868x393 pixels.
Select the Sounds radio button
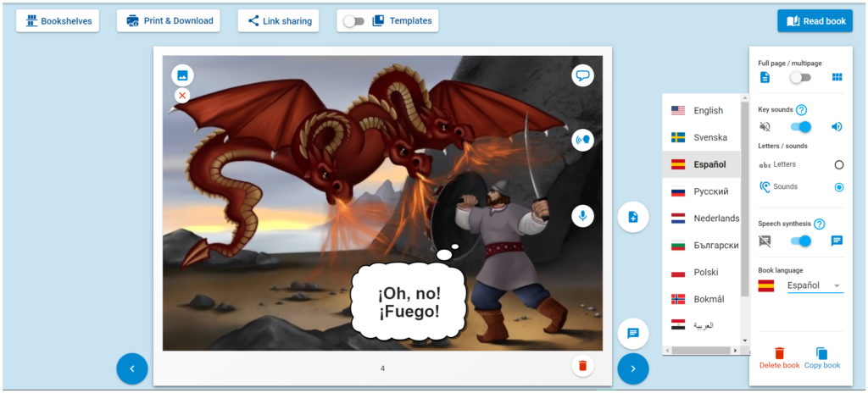[x=839, y=187]
